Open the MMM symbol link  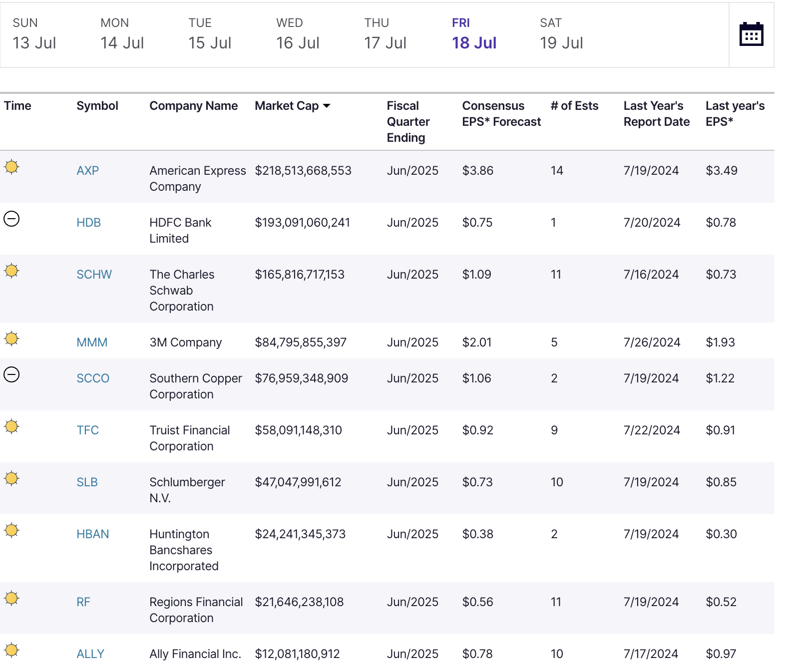coord(92,342)
